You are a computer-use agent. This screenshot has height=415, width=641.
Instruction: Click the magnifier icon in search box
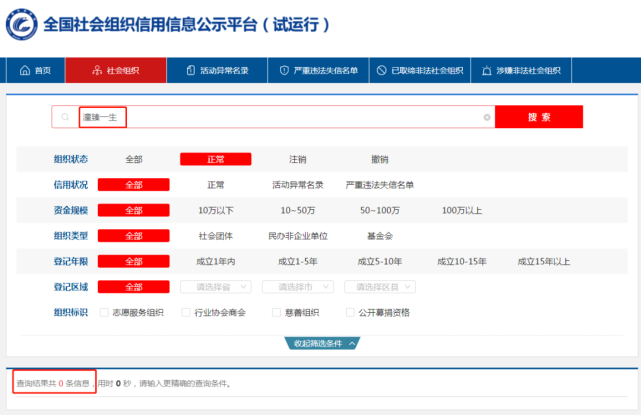pyautogui.click(x=65, y=118)
